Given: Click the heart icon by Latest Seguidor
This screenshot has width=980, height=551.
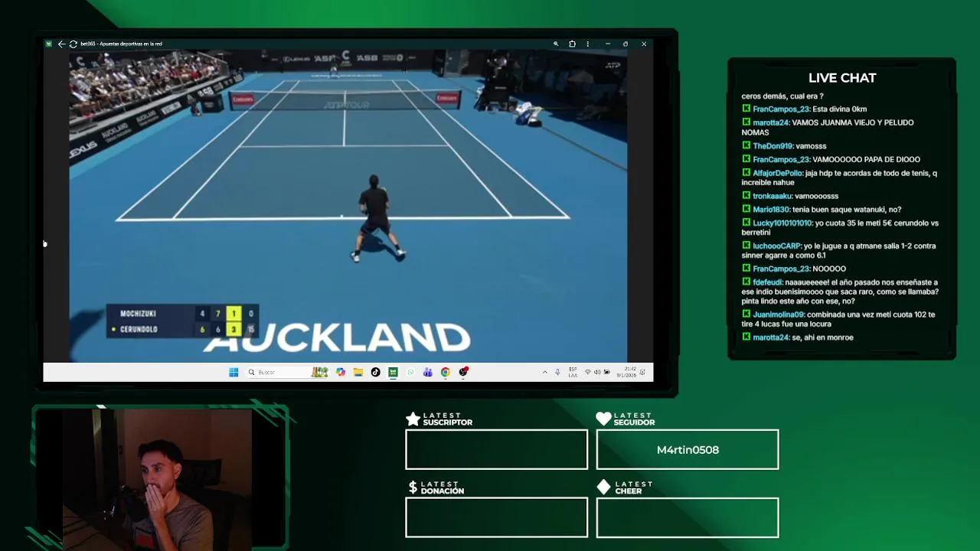Looking at the screenshot, I should [x=603, y=419].
